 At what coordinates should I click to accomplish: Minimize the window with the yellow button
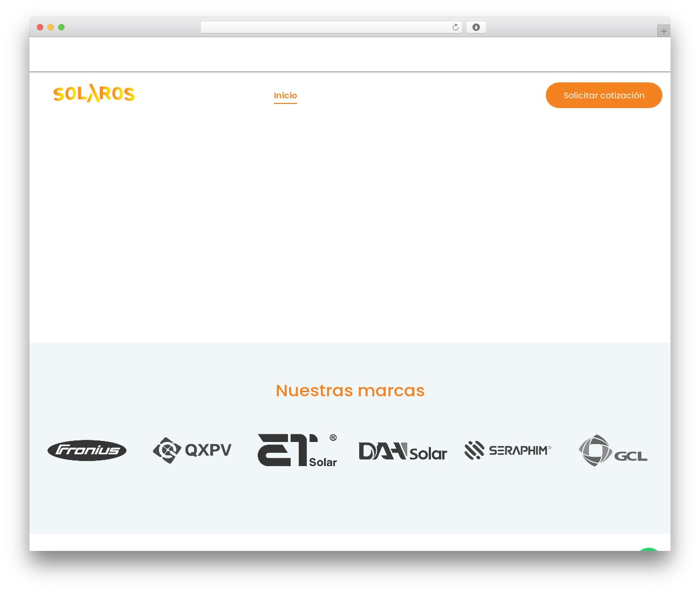(x=51, y=27)
